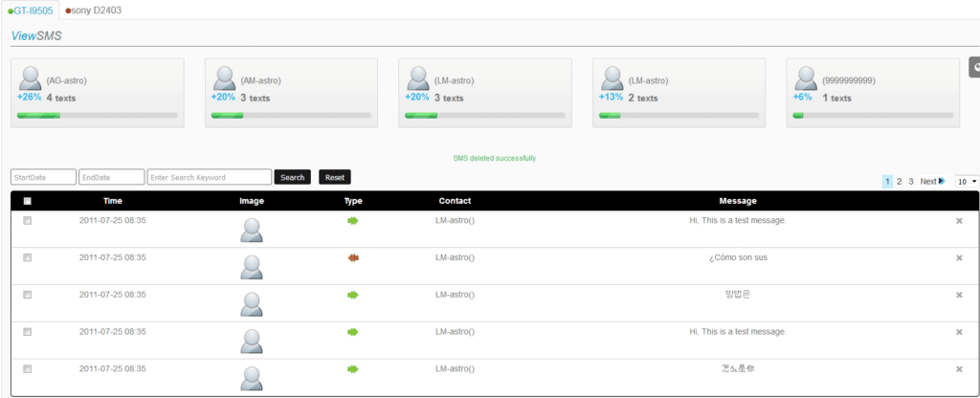The width and height of the screenshot is (980, 398).
Task: Click the Next pagination link
Action: (928, 181)
